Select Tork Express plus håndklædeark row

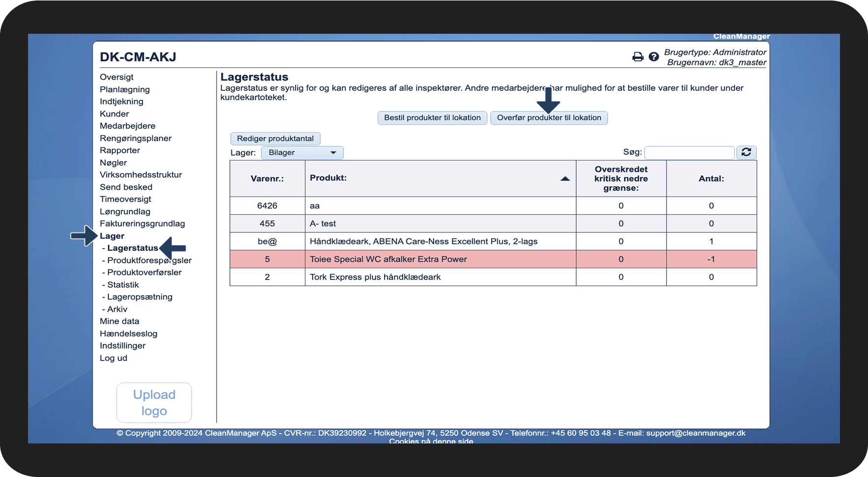pos(493,277)
